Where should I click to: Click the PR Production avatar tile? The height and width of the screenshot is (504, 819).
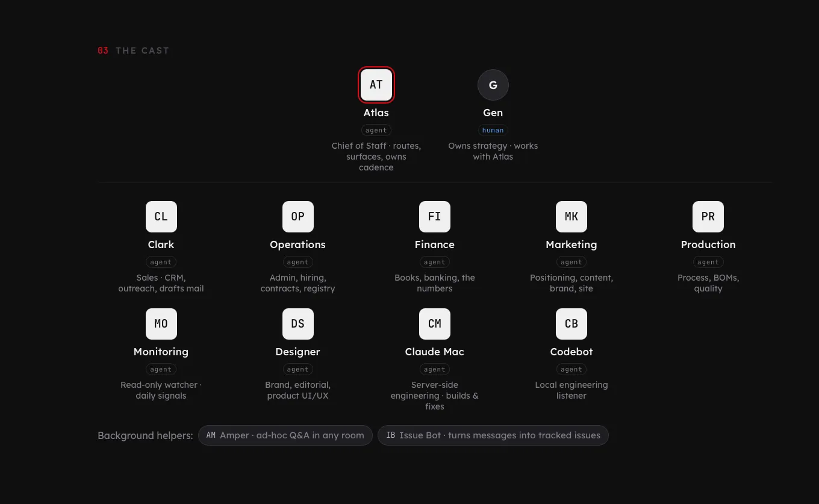(x=708, y=217)
